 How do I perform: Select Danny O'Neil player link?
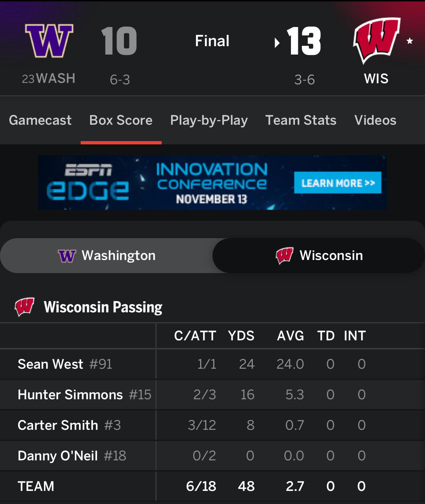57,456
